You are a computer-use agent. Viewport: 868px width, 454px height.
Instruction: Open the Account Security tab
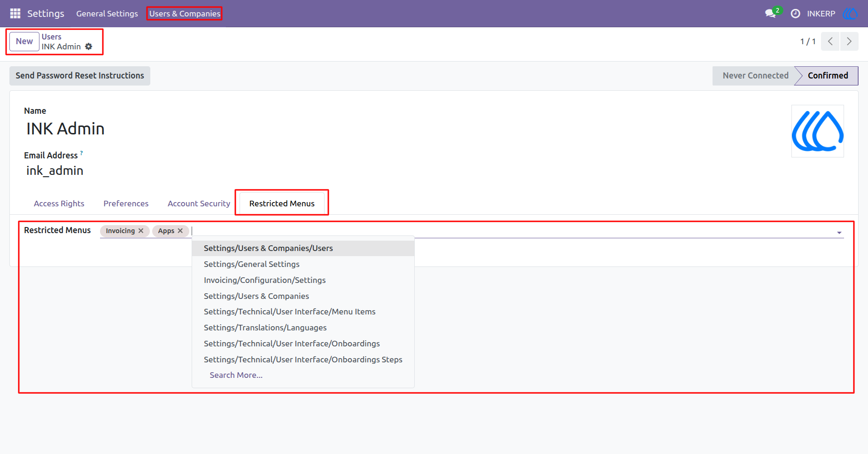(199, 204)
